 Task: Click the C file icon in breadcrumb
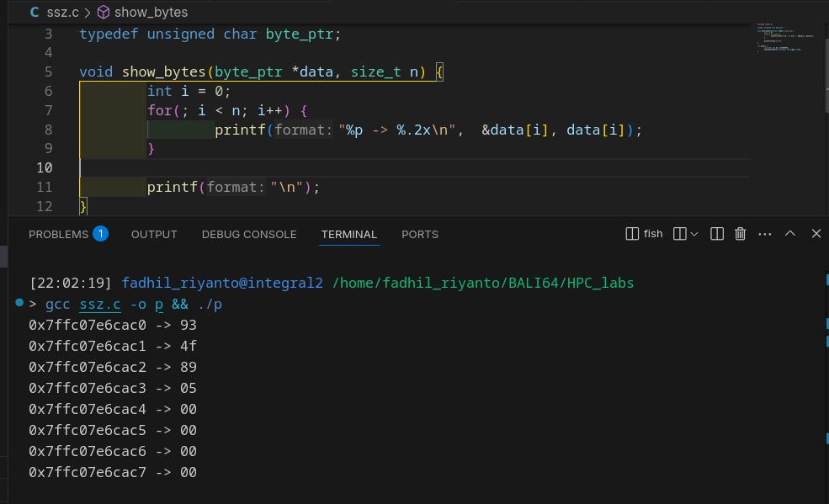pos(35,13)
